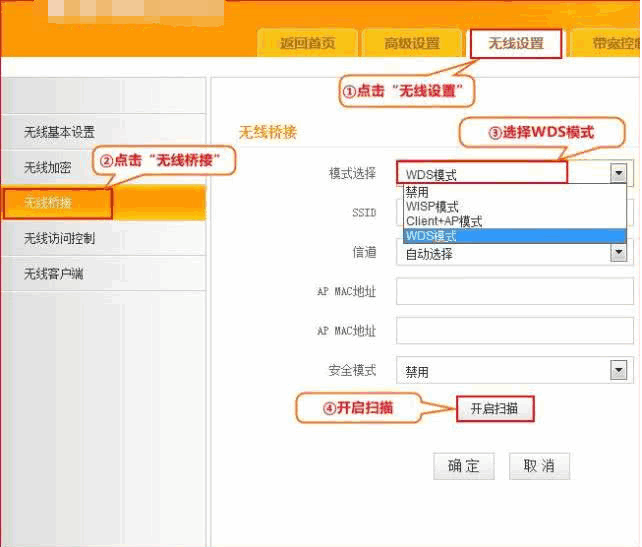The width and height of the screenshot is (642, 547).
Task: Expand the 信道 dropdown arrow
Action: coord(619,253)
